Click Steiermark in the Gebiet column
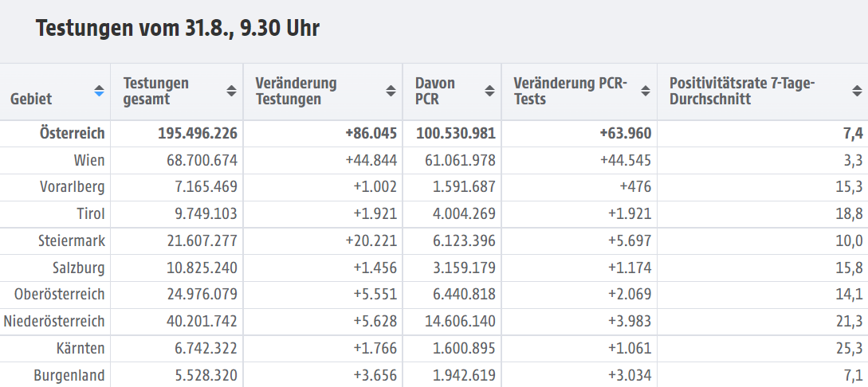The width and height of the screenshot is (868, 387). pyautogui.click(x=72, y=241)
